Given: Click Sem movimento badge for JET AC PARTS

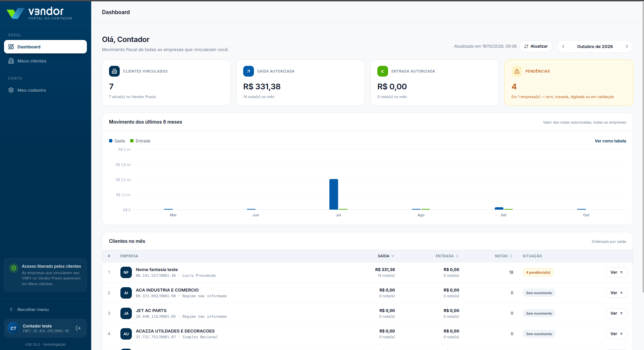Looking at the screenshot, I should [539, 313].
